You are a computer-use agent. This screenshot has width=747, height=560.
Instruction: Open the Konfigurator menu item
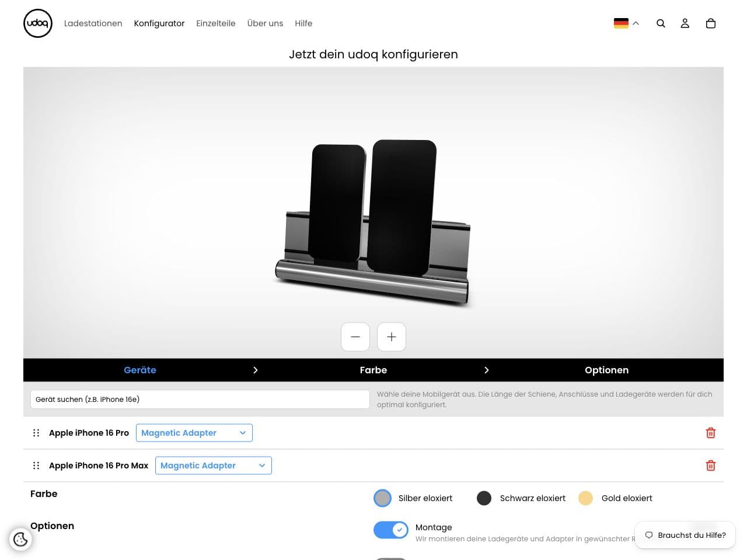pos(159,23)
